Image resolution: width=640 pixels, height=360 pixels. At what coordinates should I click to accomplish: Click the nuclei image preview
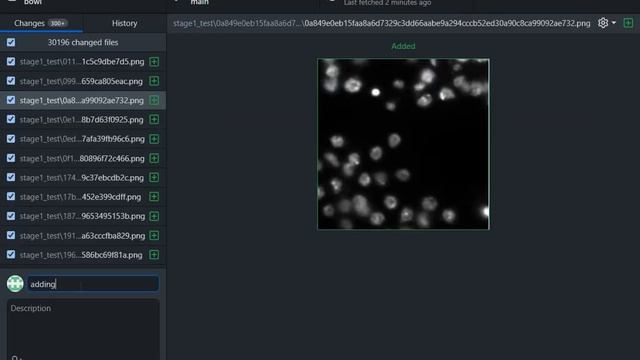[x=403, y=144]
